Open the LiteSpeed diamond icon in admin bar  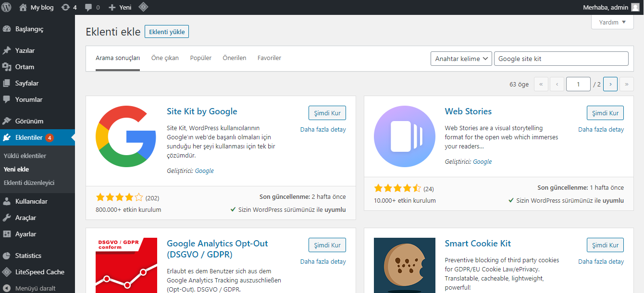click(x=143, y=7)
